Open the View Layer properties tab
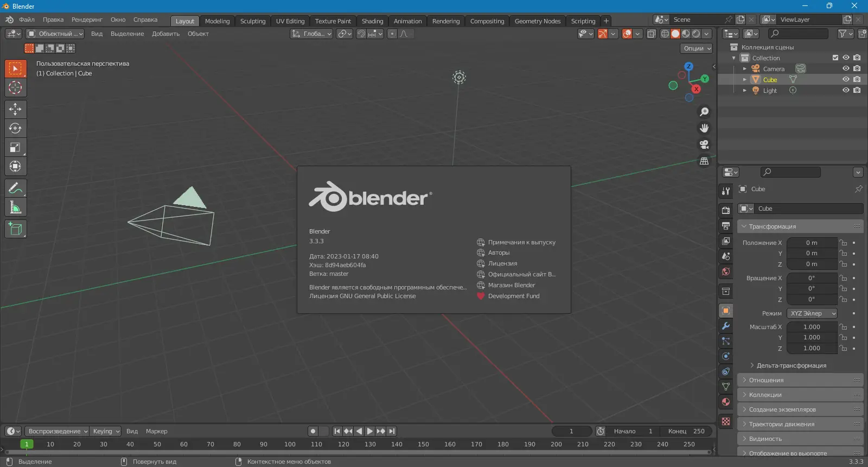The width and height of the screenshot is (868, 467). [726, 241]
